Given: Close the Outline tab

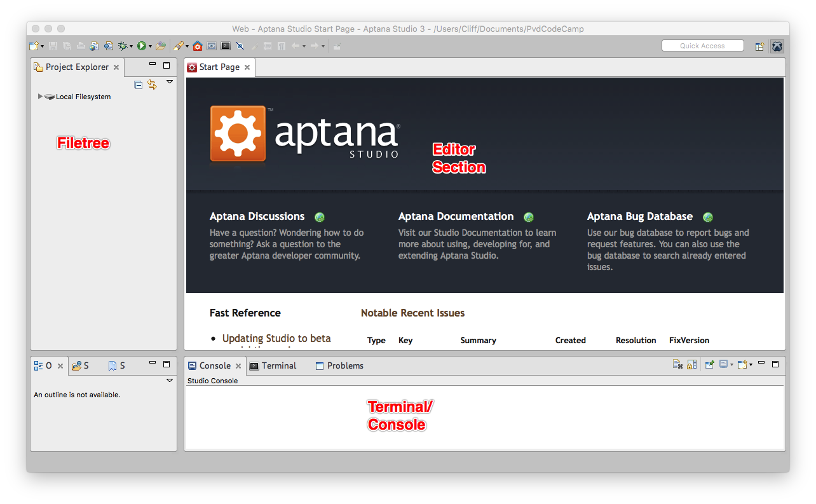Looking at the screenshot, I should (60, 366).
